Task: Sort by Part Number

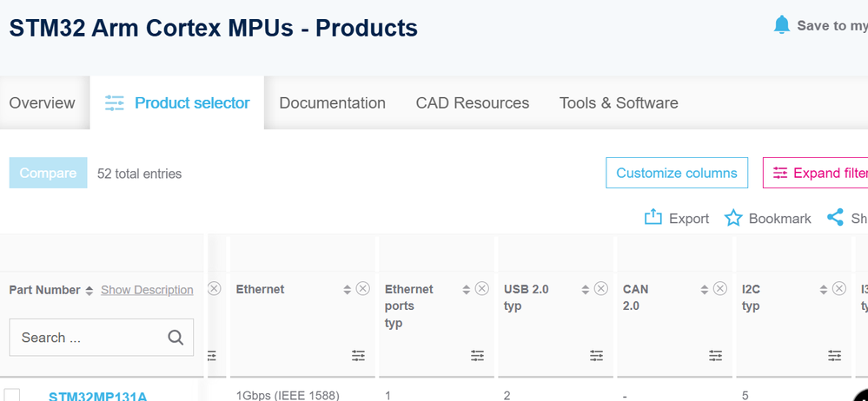Action: 89,291
